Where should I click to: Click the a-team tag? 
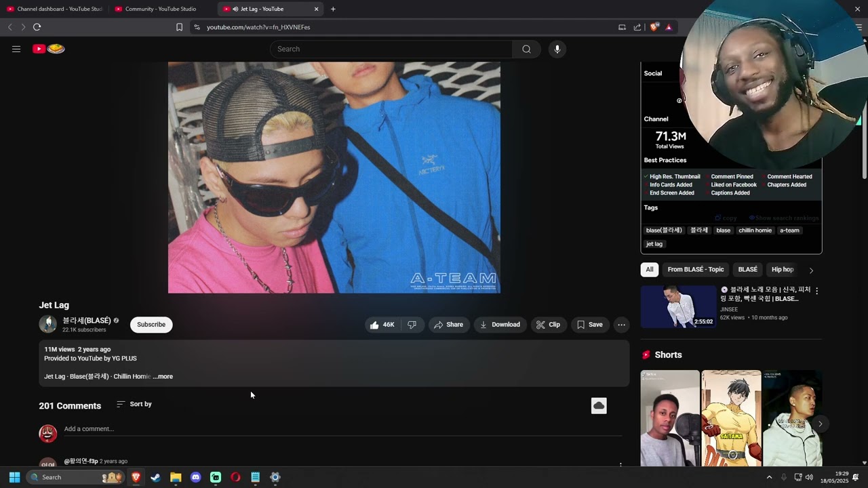tap(789, 230)
